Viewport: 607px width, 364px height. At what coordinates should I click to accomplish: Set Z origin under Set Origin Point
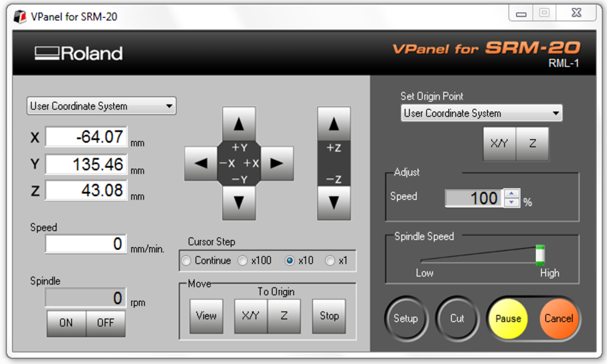point(532,144)
